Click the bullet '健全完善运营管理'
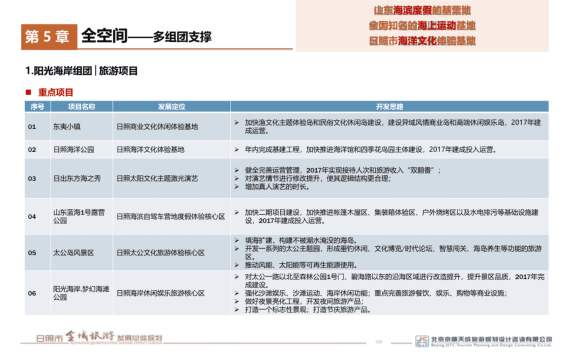The width and height of the screenshot is (570, 360). (x=272, y=170)
